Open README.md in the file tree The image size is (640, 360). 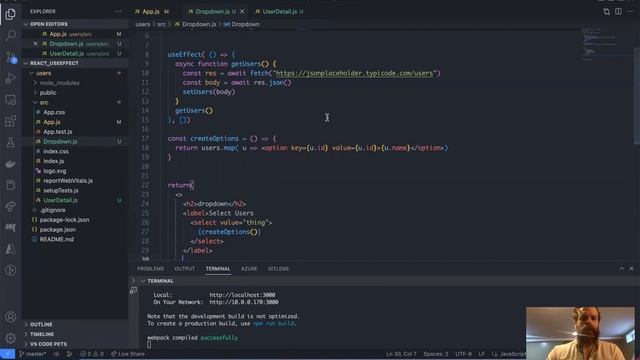point(75,240)
